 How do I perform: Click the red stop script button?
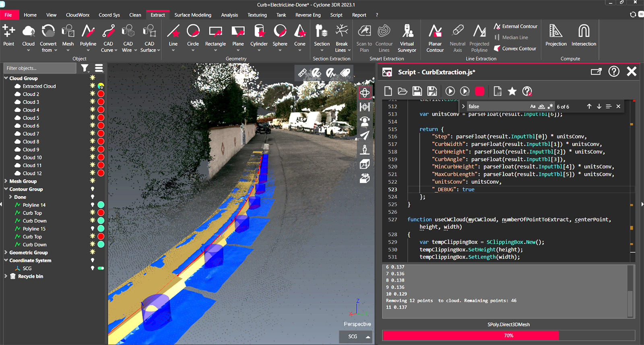[x=479, y=91]
